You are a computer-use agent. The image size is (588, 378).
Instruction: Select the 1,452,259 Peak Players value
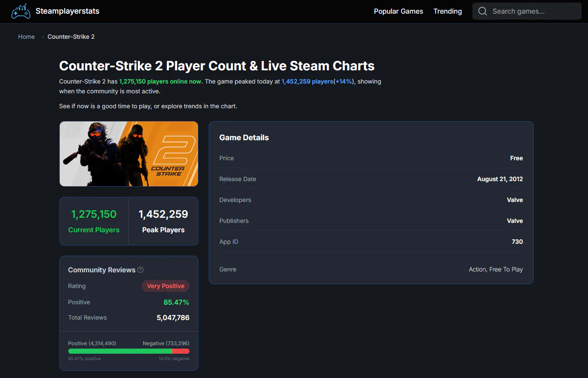163,214
